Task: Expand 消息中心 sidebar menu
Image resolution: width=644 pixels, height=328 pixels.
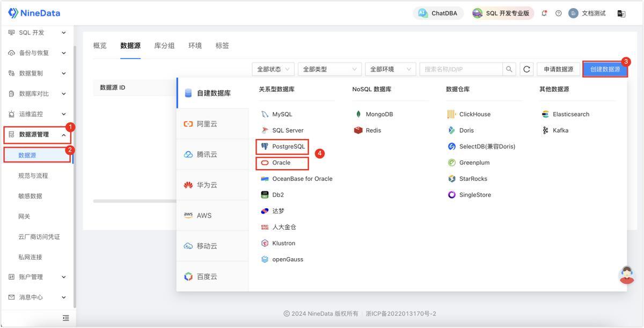Action: click(x=37, y=297)
